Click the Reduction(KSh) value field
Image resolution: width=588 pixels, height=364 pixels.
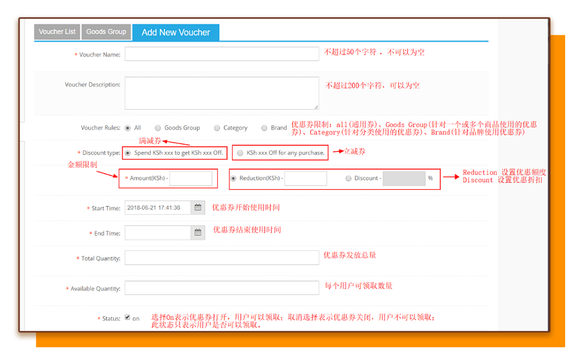click(x=305, y=178)
